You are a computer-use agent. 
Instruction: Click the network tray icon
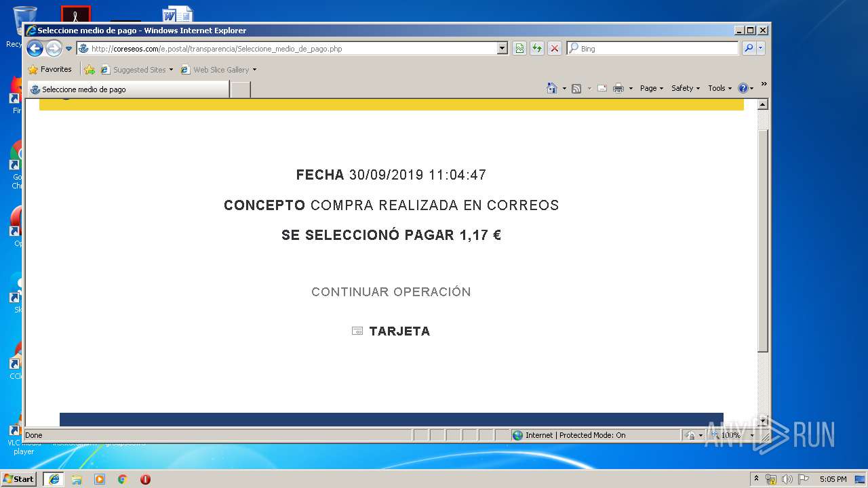click(x=771, y=479)
